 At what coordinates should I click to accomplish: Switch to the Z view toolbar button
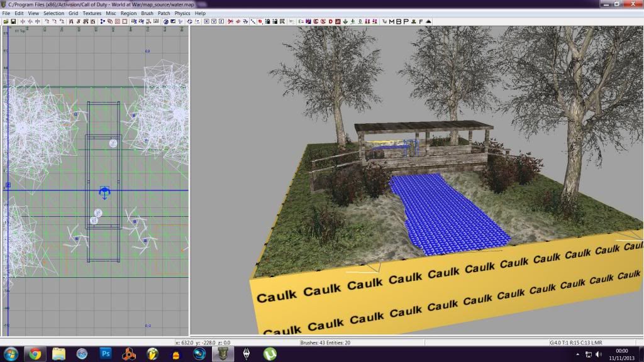(x=221, y=21)
